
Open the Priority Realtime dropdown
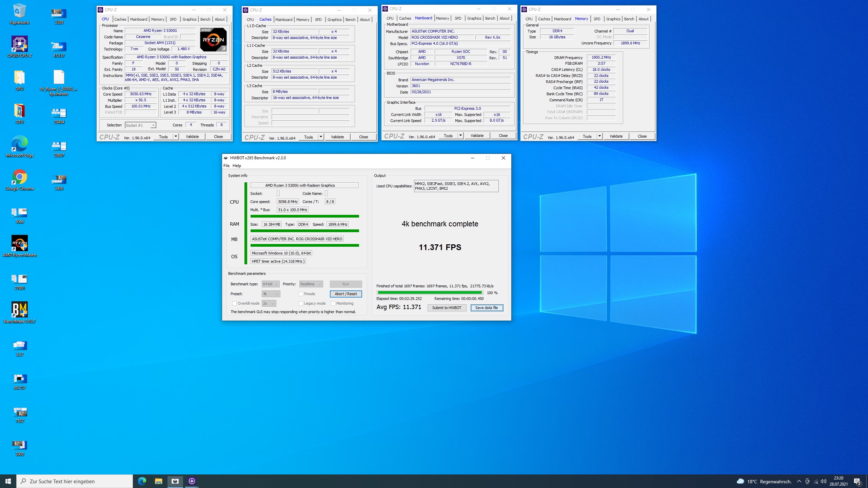click(x=311, y=284)
